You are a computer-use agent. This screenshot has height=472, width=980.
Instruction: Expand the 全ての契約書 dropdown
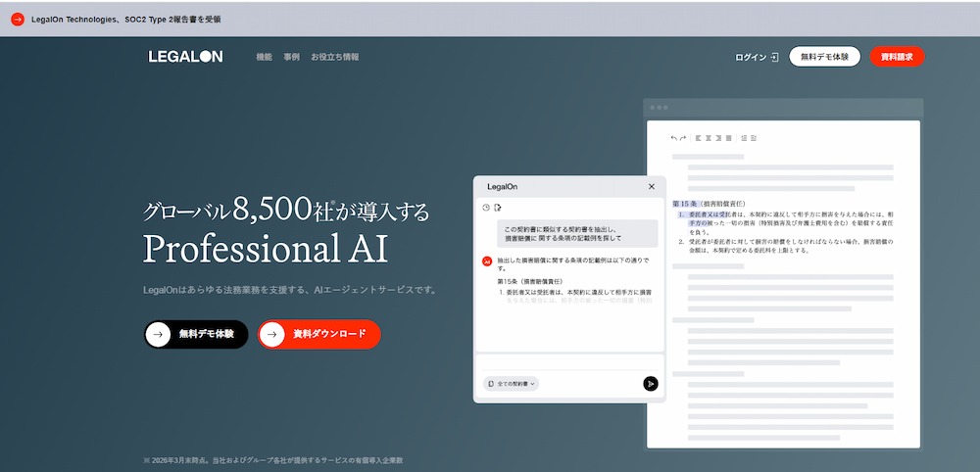512,384
